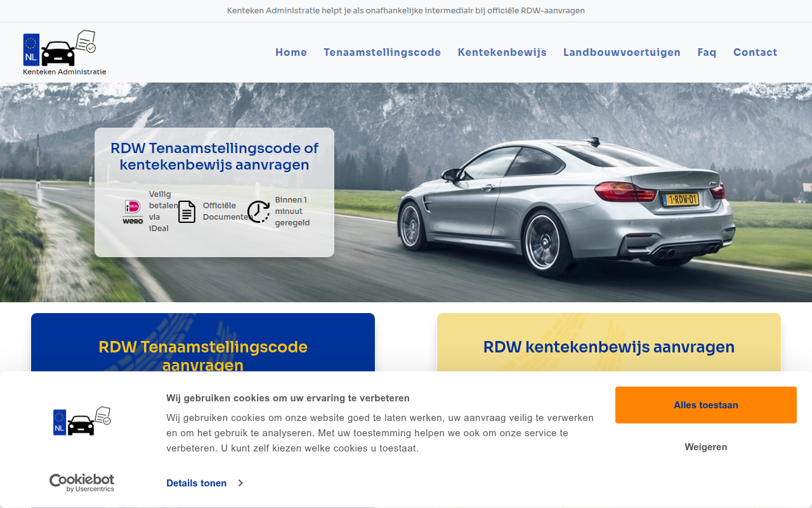This screenshot has width=812, height=508.
Task: Accept all cookies with 'Alles toestaan'
Action: click(706, 405)
